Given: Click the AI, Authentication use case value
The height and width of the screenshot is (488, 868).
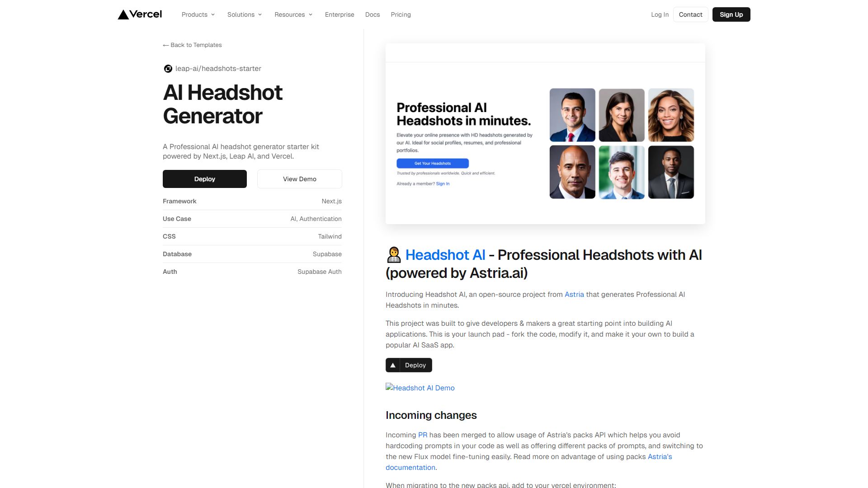Looking at the screenshot, I should point(316,219).
